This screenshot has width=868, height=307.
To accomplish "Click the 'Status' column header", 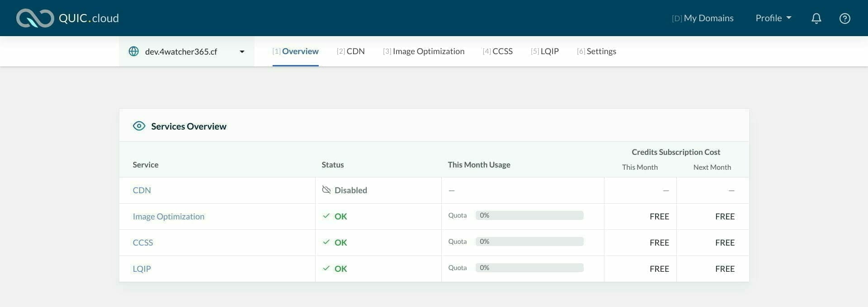I will (x=333, y=165).
